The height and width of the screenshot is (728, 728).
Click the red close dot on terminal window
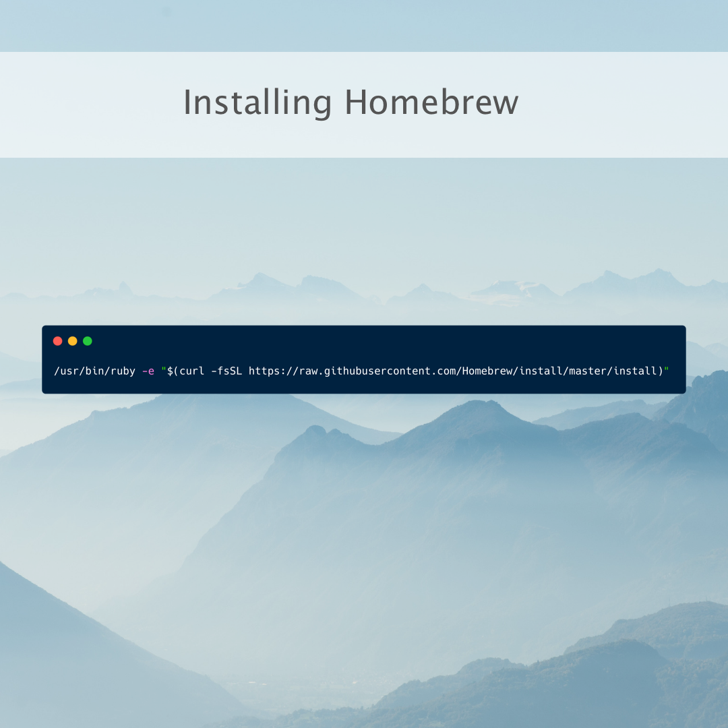click(57, 340)
